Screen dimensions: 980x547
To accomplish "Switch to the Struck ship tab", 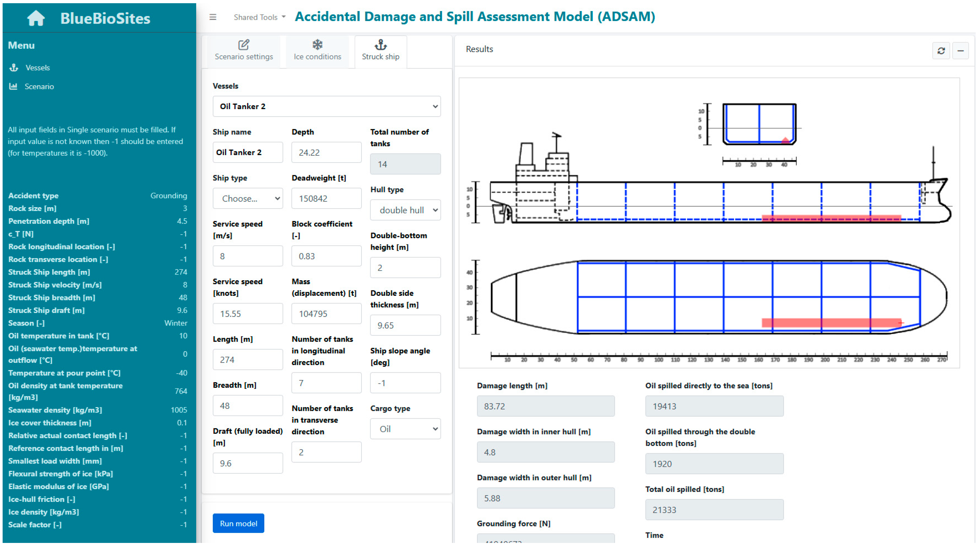I will [380, 51].
